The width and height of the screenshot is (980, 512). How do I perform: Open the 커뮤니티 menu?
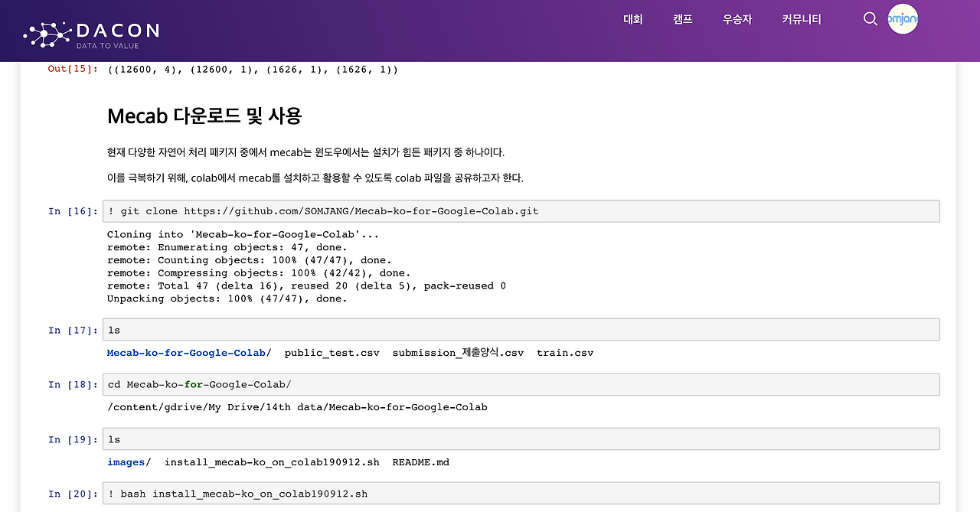[x=801, y=19]
